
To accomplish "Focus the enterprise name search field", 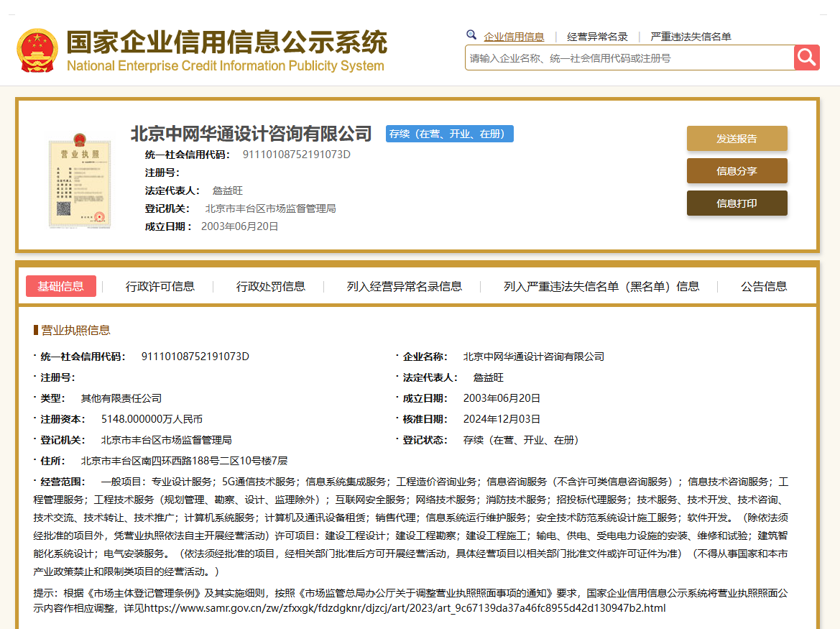I will coord(629,58).
